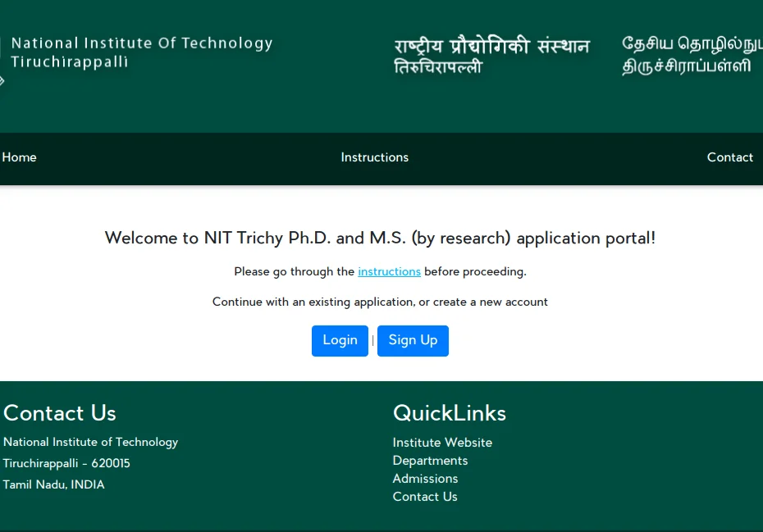Click 'Tiruchirappalli - 620015' address line
This screenshot has height=532, width=763.
tap(66, 463)
